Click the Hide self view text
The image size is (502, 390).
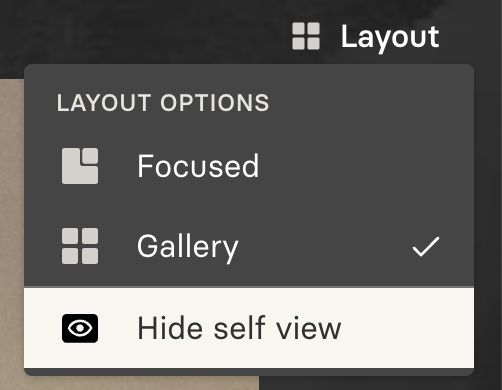239,328
